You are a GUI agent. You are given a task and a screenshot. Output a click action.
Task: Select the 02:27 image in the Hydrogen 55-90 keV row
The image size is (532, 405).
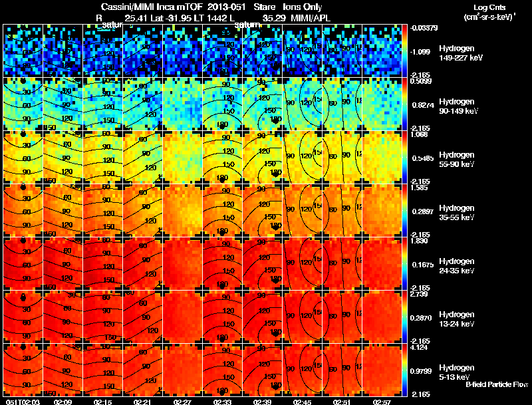pos(182,158)
